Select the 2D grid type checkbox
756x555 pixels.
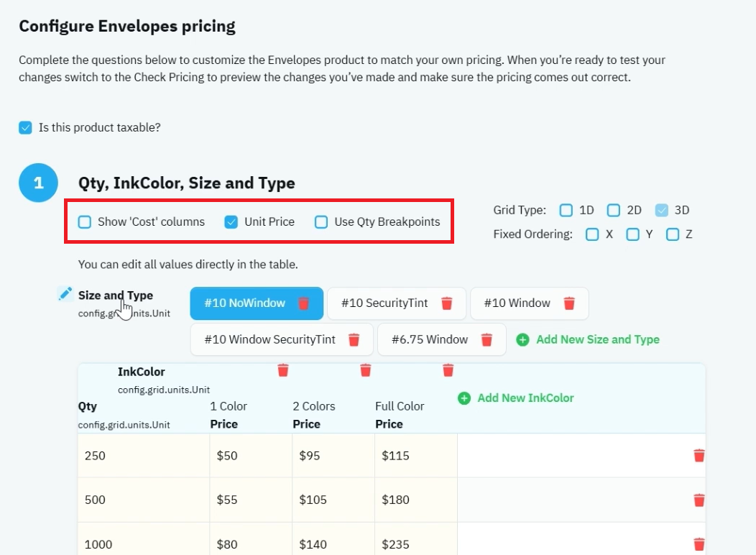(x=613, y=210)
